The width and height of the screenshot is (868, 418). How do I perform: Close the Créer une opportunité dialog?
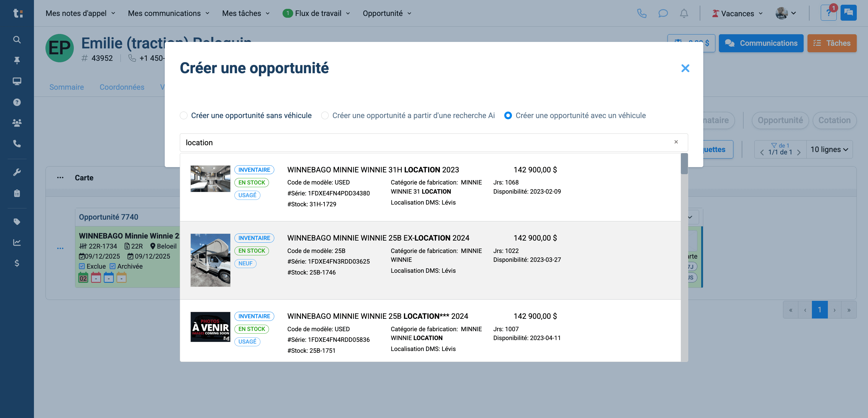tap(685, 68)
